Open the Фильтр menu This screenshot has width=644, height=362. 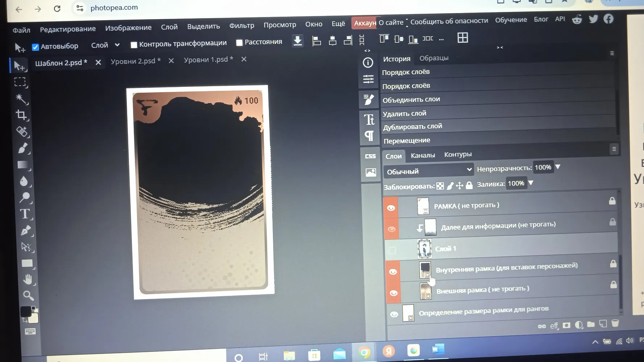coord(242,25)
